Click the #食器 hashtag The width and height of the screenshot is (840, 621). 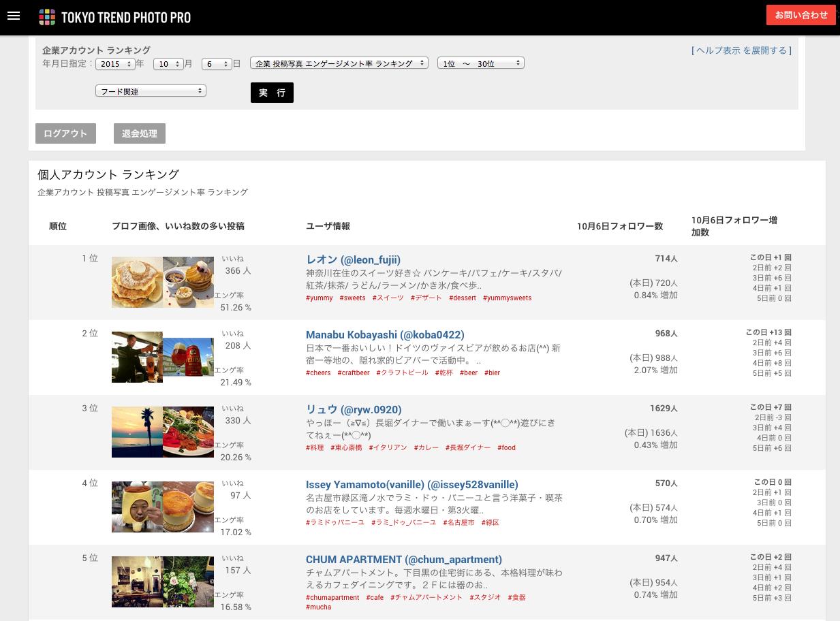coord(516,598)
